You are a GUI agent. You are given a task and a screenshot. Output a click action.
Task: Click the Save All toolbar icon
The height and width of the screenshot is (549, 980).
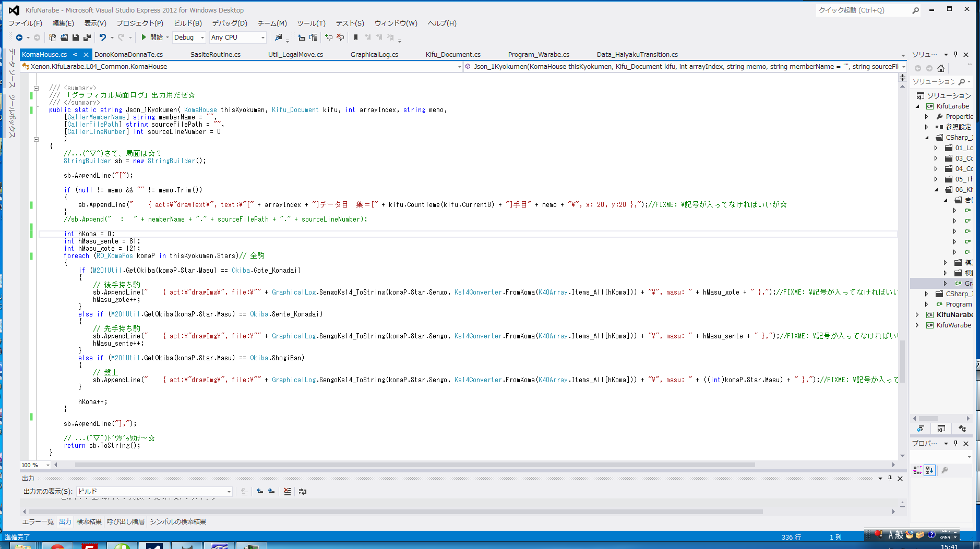pos(87,38)
